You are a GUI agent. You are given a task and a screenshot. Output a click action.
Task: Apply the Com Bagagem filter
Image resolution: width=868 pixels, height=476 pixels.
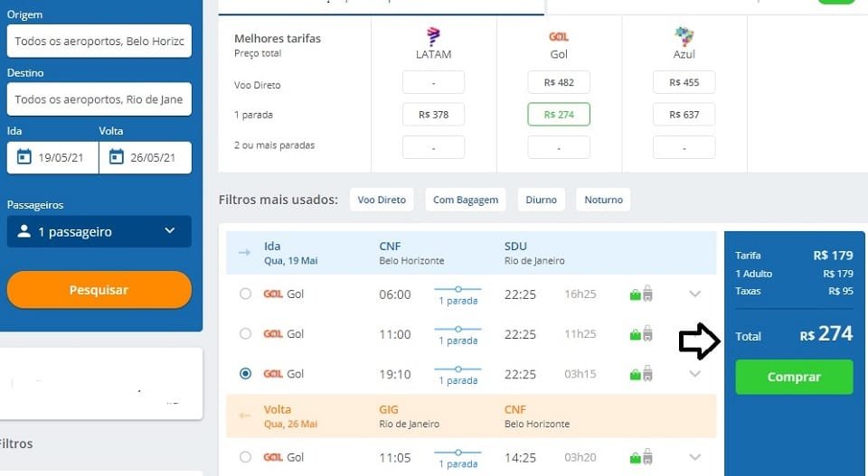[x=466, y=200]
